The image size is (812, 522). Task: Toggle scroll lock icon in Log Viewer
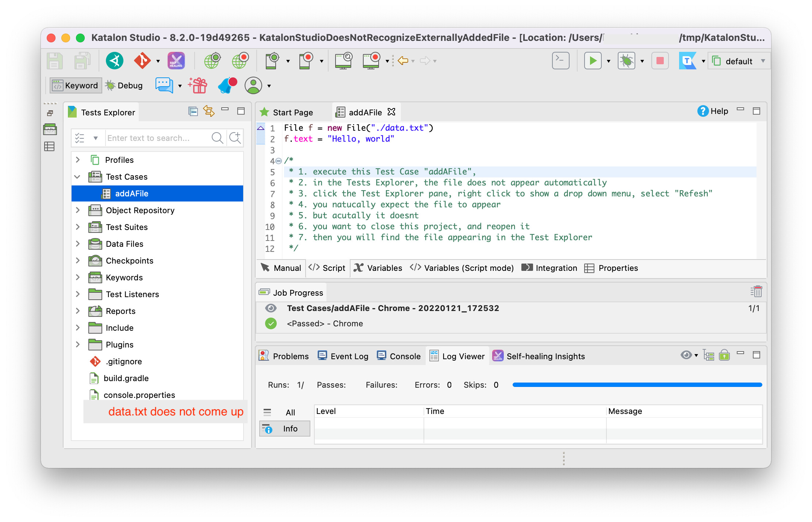pyautogui.click(x=724, y=356)
